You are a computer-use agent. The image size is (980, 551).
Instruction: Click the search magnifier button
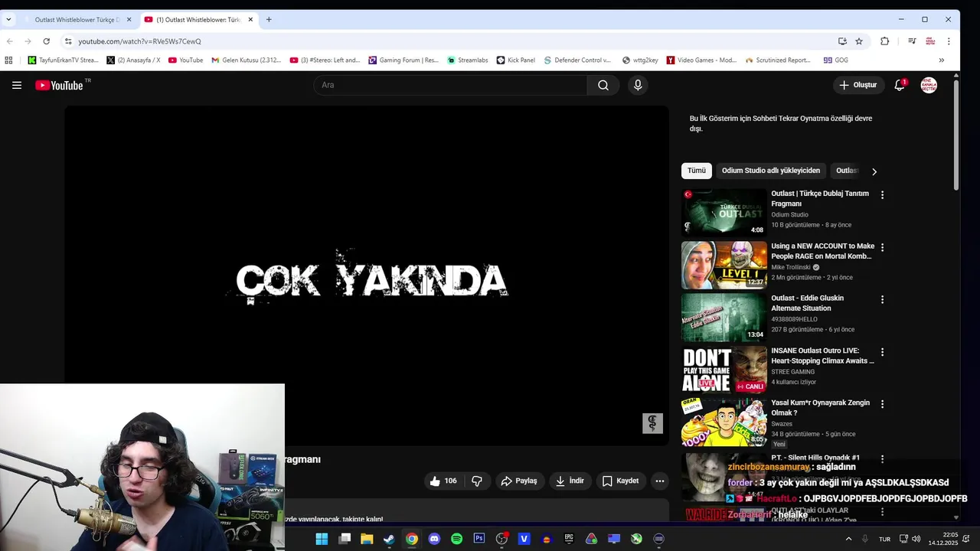click(603, 85)
